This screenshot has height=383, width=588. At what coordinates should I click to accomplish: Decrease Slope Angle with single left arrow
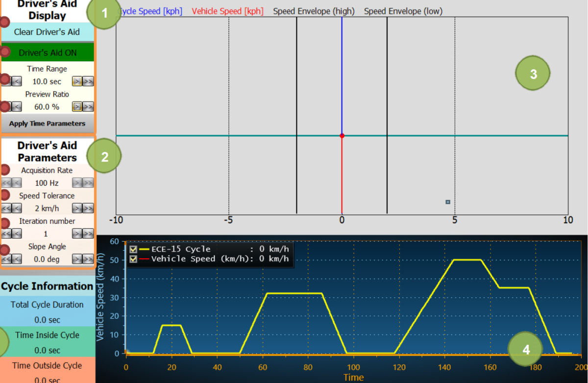tap(17, 259)
